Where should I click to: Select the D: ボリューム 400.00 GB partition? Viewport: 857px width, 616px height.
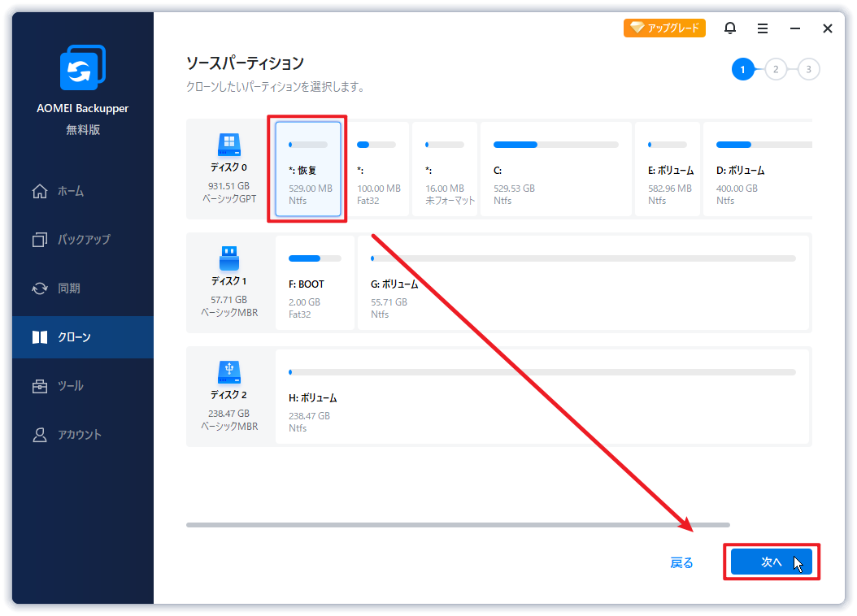click(x=758, y=169)
